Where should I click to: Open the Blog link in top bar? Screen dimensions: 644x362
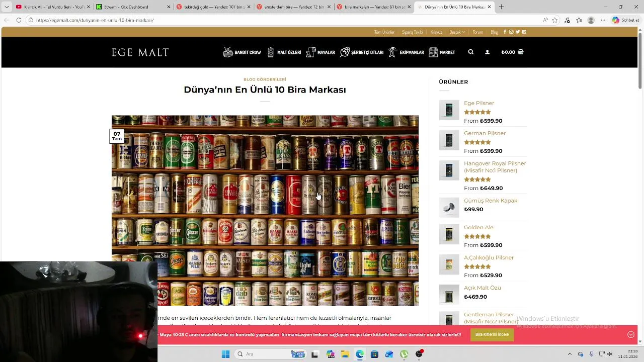[495, 32]
